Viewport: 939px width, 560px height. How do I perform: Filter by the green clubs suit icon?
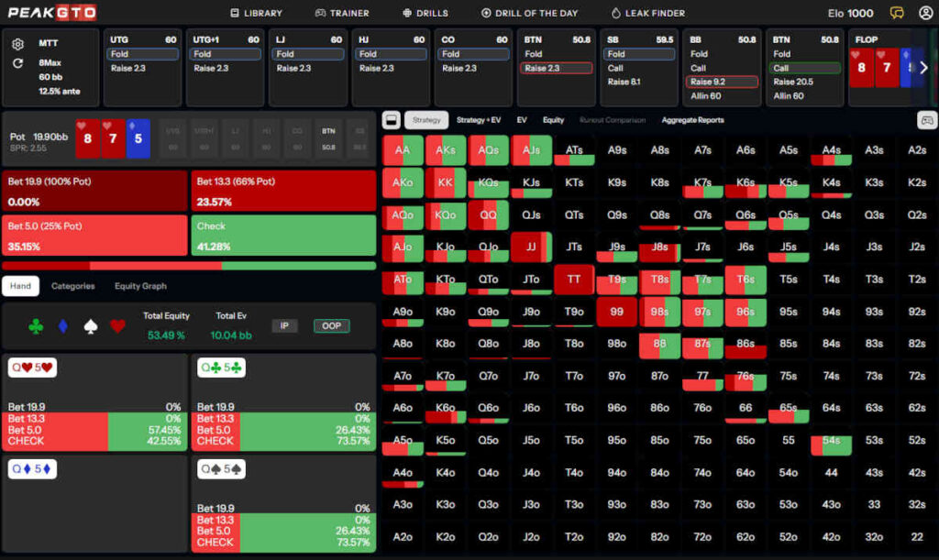tap(36, 326)
